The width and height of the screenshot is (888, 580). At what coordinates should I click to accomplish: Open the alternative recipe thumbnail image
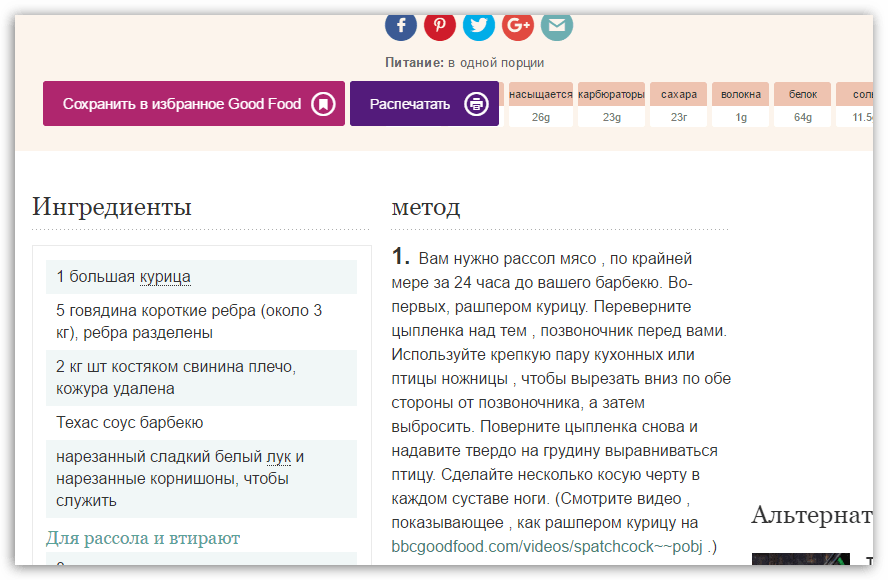pos(800,565)
